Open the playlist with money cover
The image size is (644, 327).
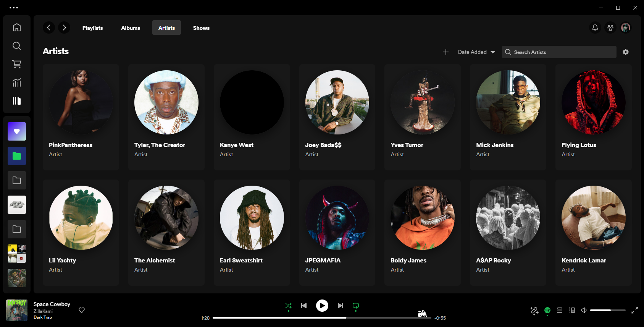click(x=17, y=205)
